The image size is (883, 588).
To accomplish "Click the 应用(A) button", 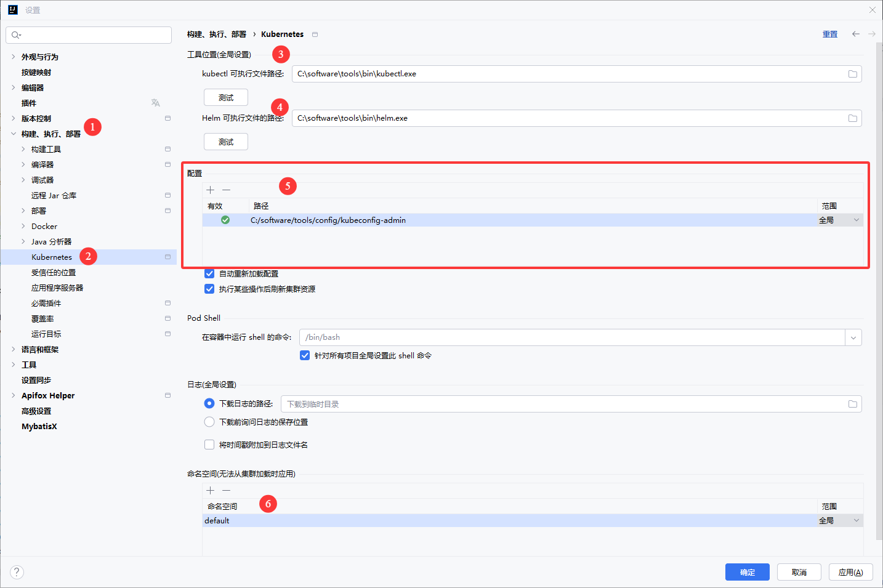I will (x=850, y=572).
